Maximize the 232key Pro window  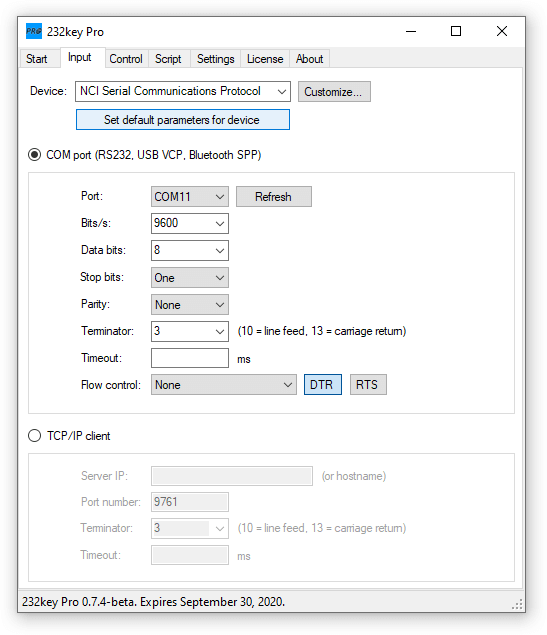456,31
